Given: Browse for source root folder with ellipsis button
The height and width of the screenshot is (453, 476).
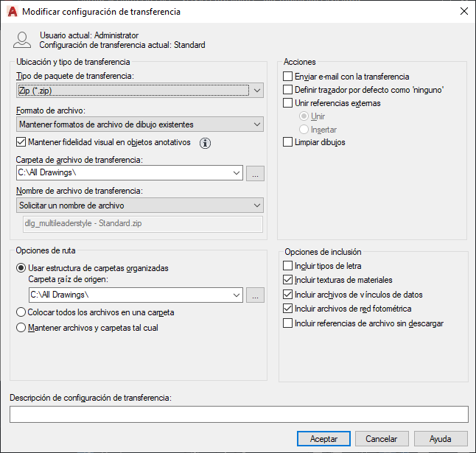Looking at the screenshot, I should coord(255,295).
